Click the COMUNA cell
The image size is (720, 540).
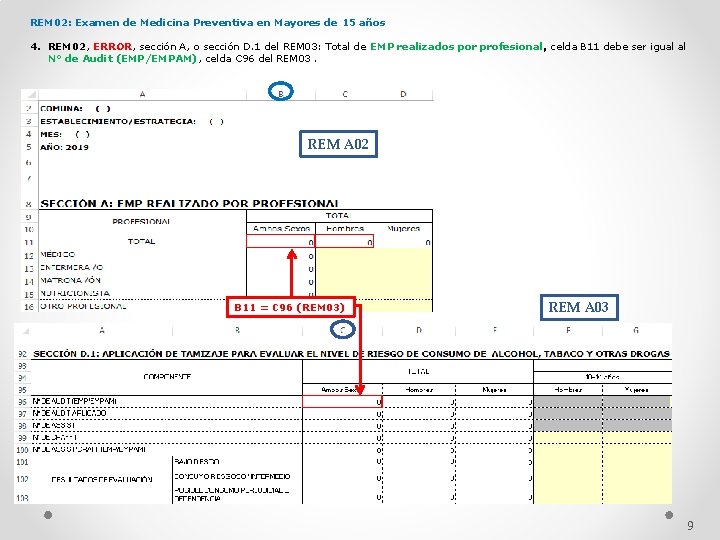(x=75, y=109)
